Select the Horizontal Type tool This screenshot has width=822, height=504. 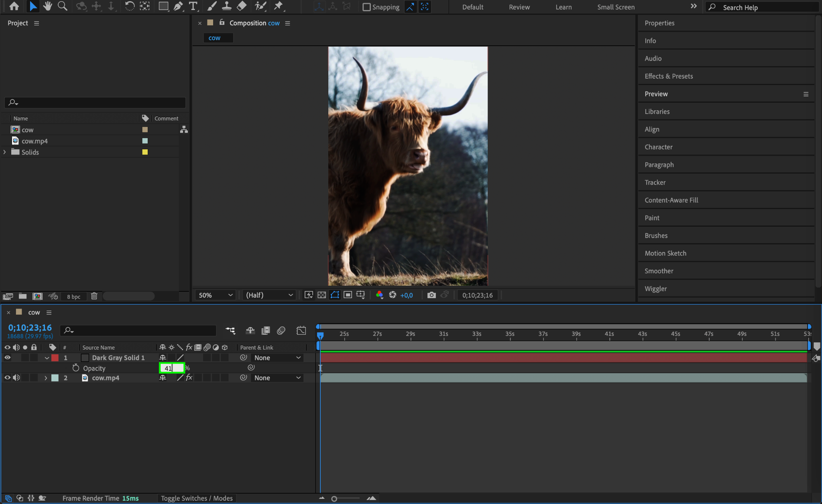coord(193,6)
